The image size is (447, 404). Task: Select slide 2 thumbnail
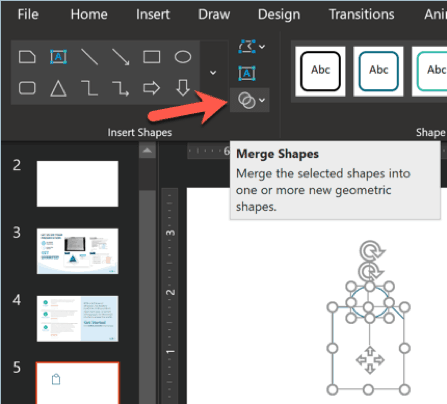point(77,184)
